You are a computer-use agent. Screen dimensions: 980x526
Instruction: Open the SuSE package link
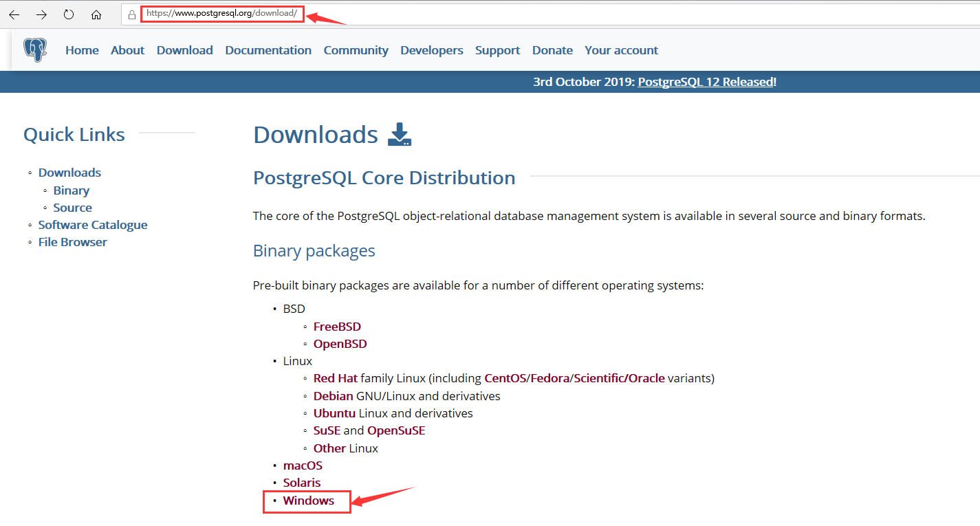(x=327, y=430)
